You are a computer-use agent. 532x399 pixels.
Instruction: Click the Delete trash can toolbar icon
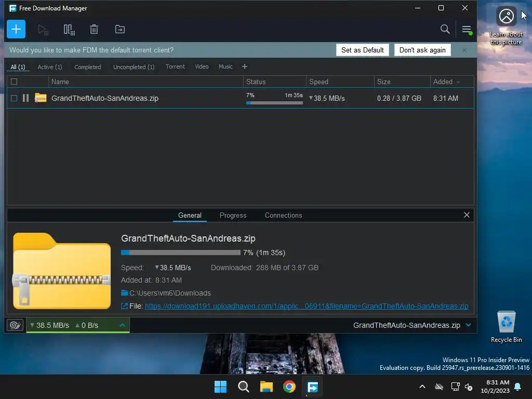[x=94, y=29]
